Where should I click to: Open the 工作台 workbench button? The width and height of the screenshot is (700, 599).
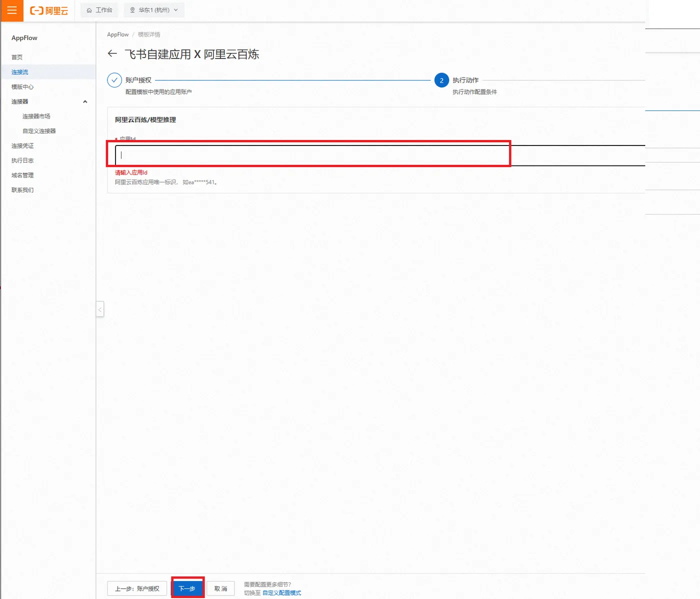click(99, 10)
